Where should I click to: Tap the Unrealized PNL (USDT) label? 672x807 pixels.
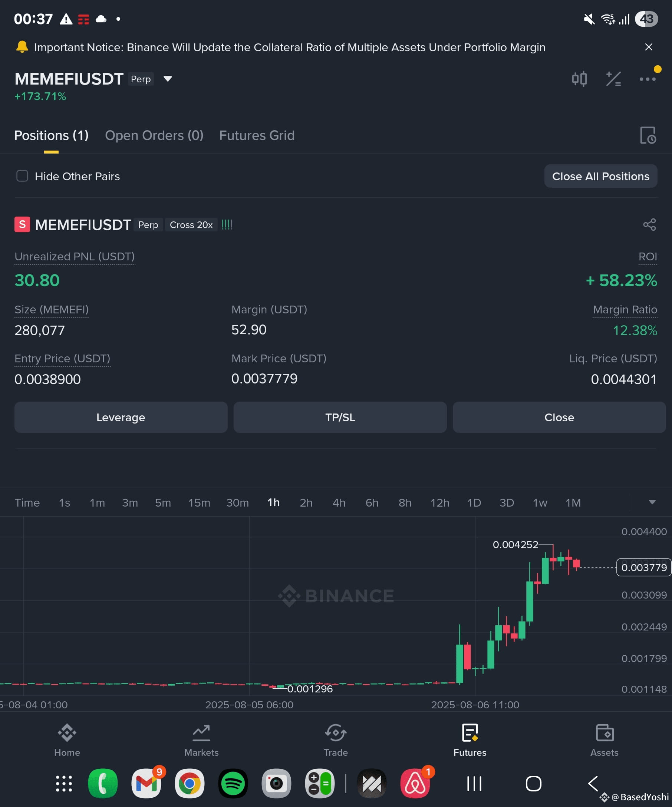click(75, 256)
